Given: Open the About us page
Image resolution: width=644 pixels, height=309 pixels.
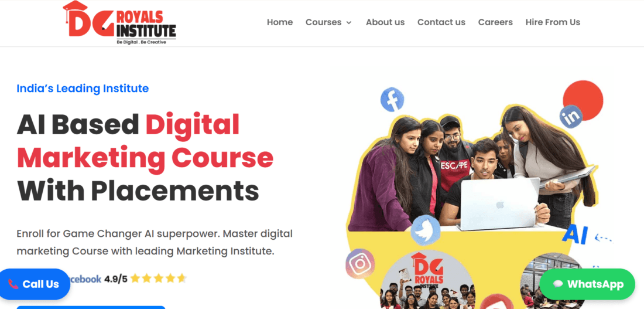Looking at the screenshot, I should click(x=385, y=22).
